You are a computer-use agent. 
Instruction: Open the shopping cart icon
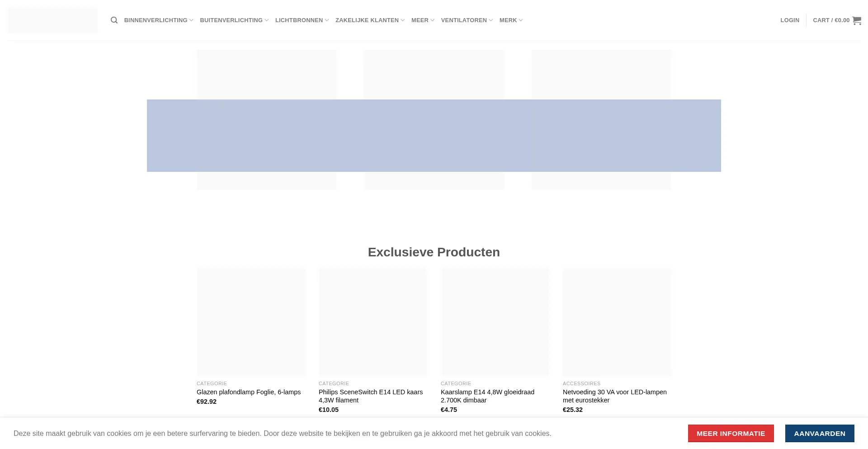tap(856, 20)
